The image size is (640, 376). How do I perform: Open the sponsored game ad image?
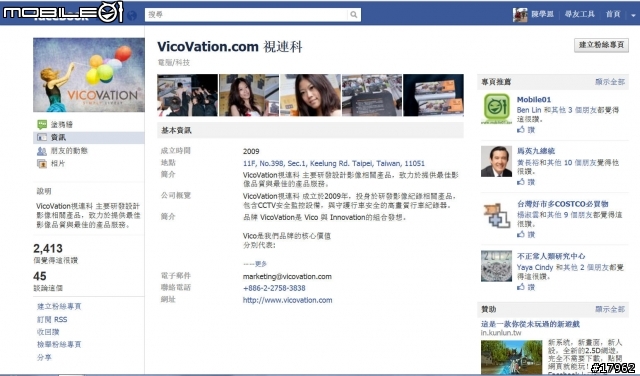click(511, 358)
